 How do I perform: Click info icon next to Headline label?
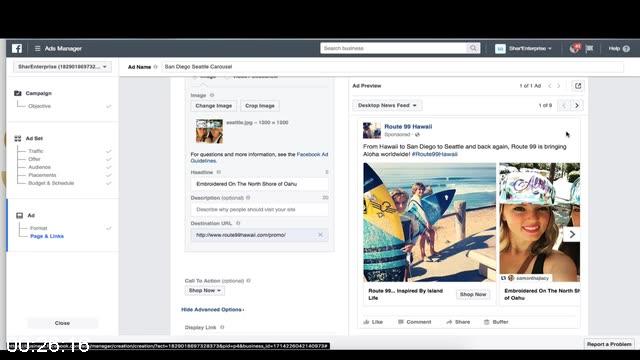pos(218,172)
